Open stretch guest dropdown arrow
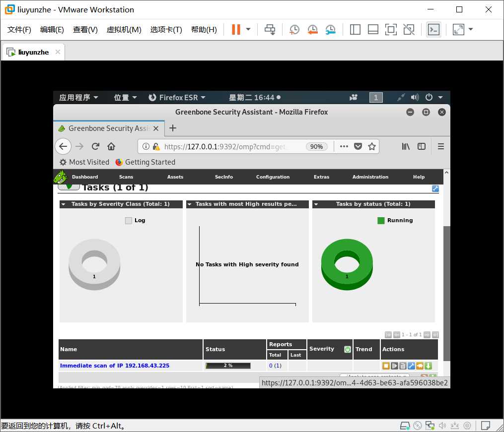Viewport: 504px width, 432px height. coord(471,29)
